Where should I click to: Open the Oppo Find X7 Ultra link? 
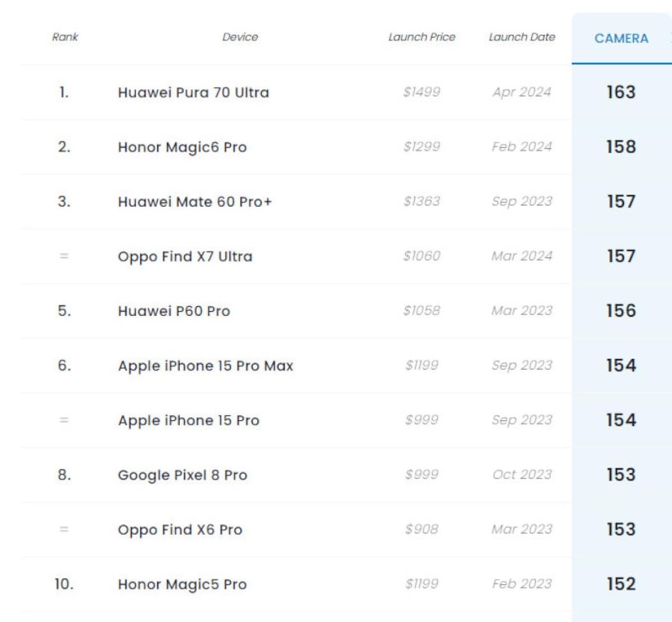pos(185,256)
